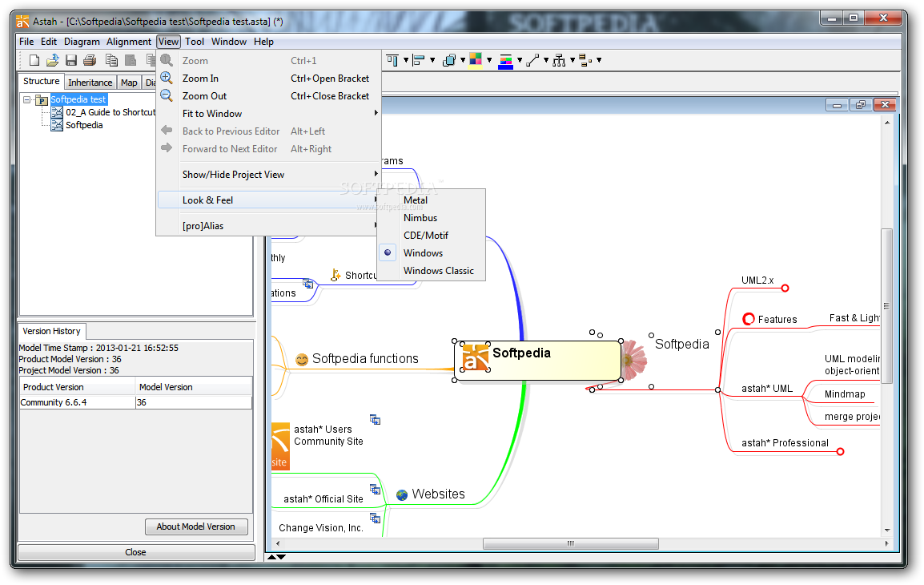Image resolution: width=924 pixels, height=585 pixels.
Task: Open dropdown arrow beside tree layout icon
Action: tap(572, 60)
